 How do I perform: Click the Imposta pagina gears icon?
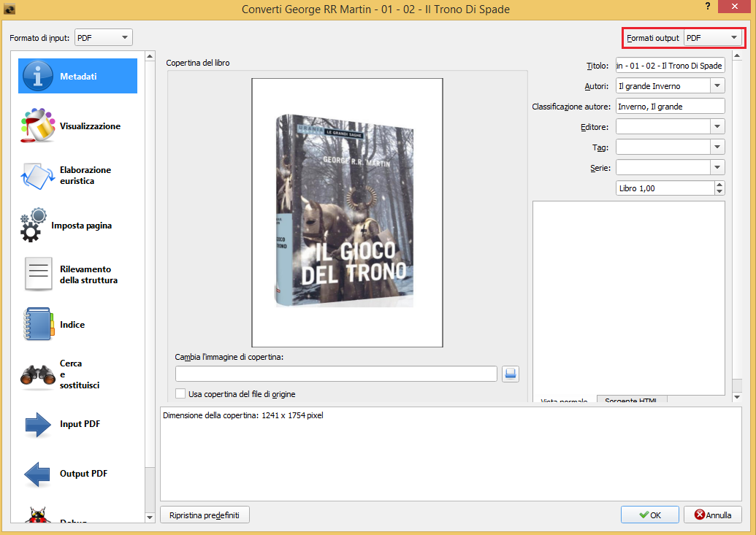pos(34,225)
